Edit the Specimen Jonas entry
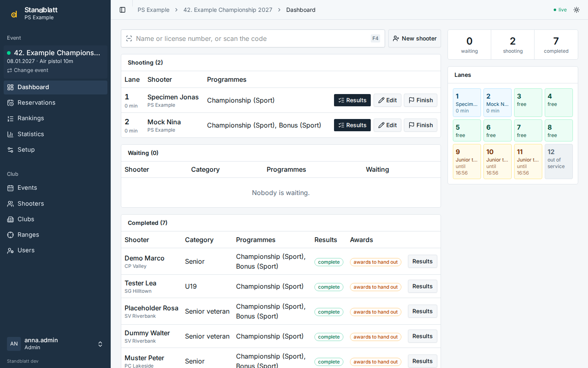Screen dimensions: 588x368 pos(388,100)
